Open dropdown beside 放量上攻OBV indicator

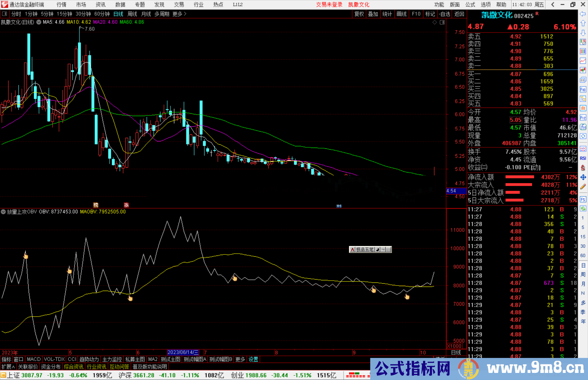(3, 212)
